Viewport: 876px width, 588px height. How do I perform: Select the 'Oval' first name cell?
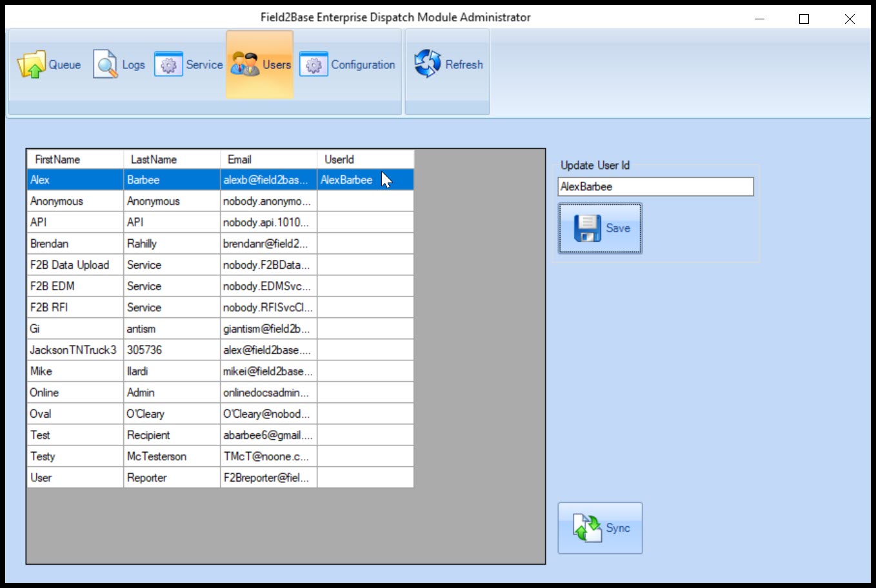tap(75, 414)
